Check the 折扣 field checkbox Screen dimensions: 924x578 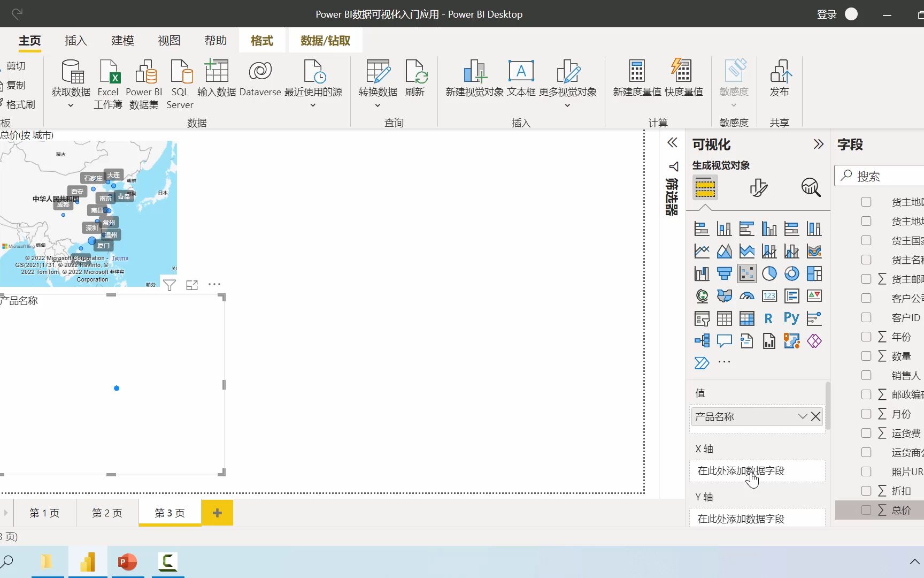pos(866,491)
